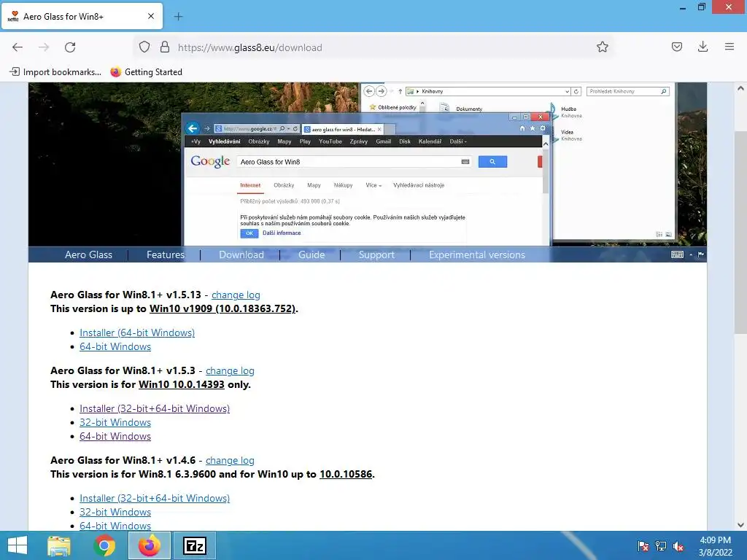The width and height of the screenshot is (747, 560).
Task: Click the forward navigation arrow
Action: [44, 47]
